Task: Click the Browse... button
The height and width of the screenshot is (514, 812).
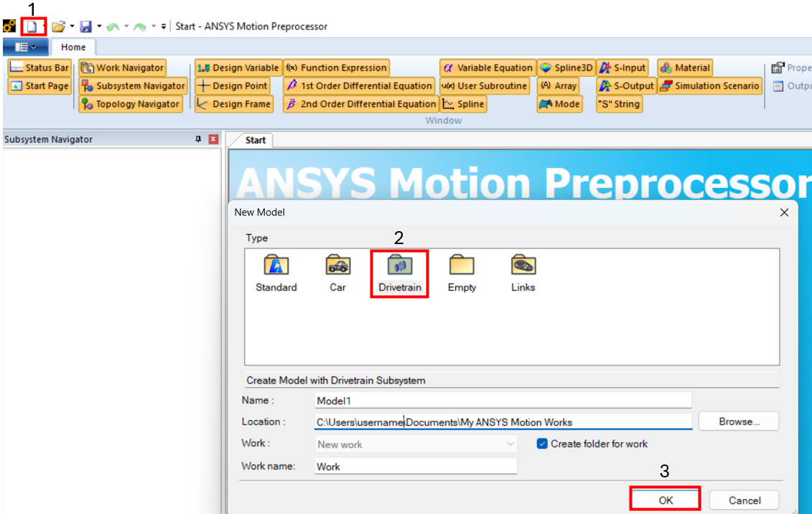Action: 739,421
